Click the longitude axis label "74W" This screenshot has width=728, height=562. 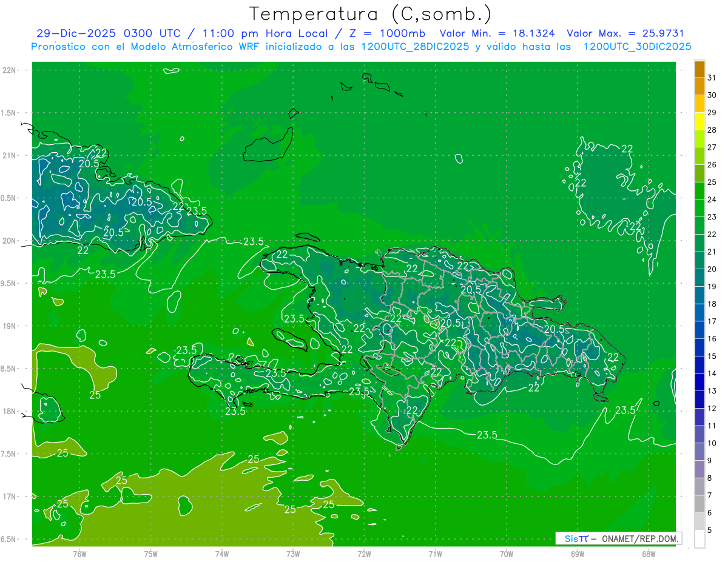click(x=222, y=554)
